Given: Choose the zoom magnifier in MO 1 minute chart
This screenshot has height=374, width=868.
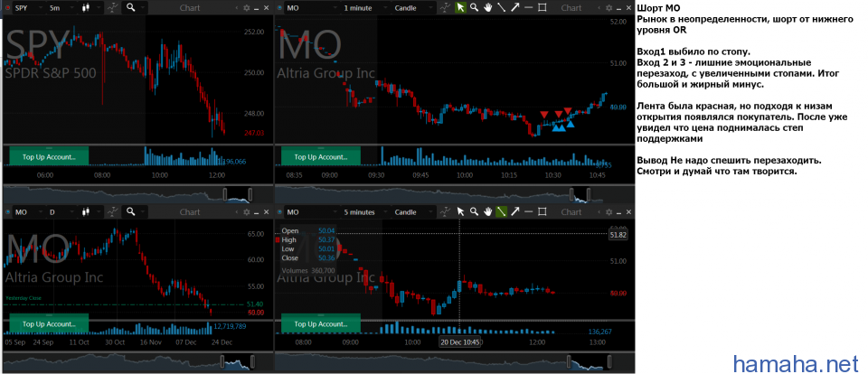Looking at the screenshot, I should click(x=474, y=8).
